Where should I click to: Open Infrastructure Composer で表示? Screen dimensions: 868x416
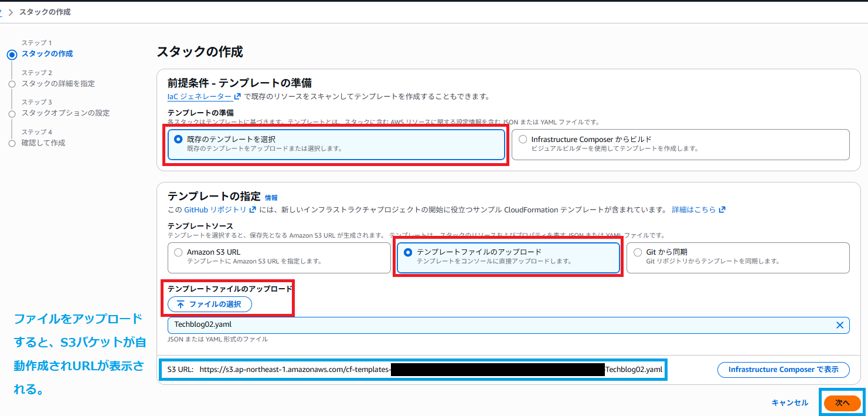point(783,370)
